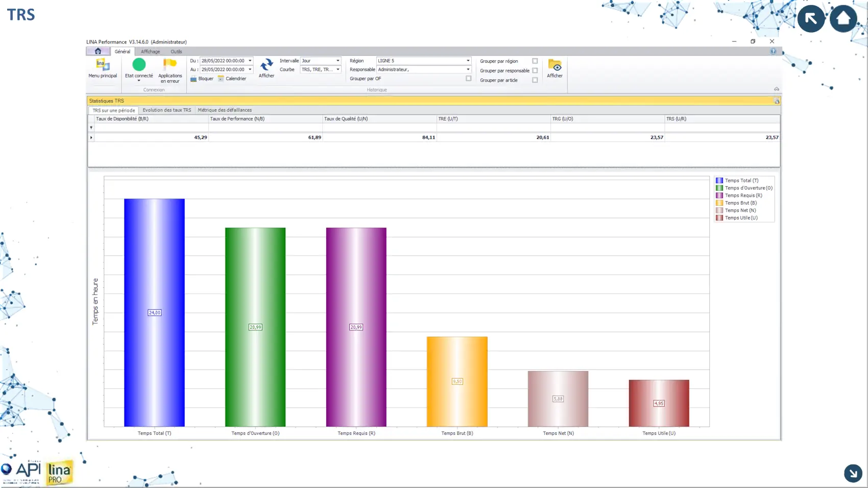
Task: Toggle Grouper par responsable checkbox
Action: 535,70
